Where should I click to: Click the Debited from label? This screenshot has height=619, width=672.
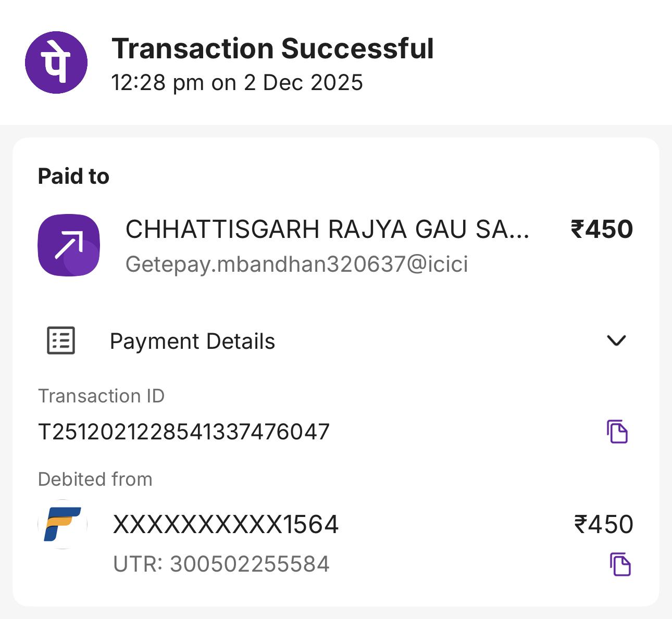pos(95,479)
